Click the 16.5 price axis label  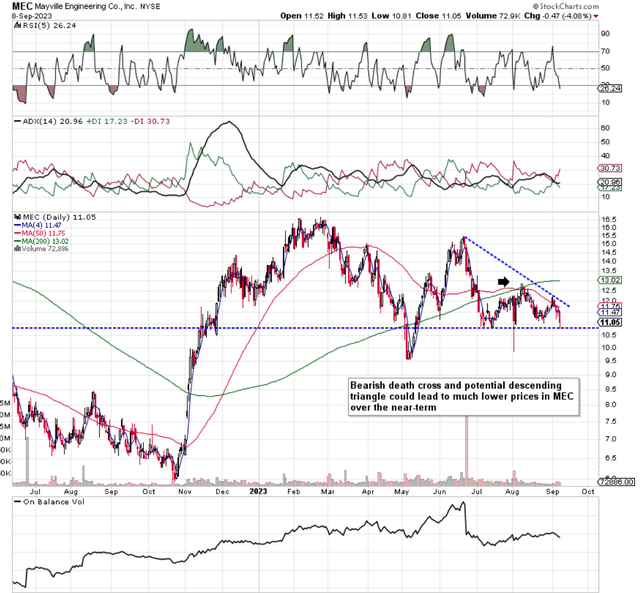pyautogui.click(x=608, y=220)
